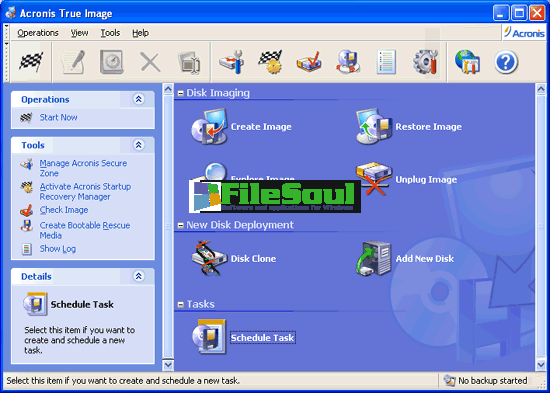
Task: Collapse the New Disk Deployment section
Action: pos(181,225)
